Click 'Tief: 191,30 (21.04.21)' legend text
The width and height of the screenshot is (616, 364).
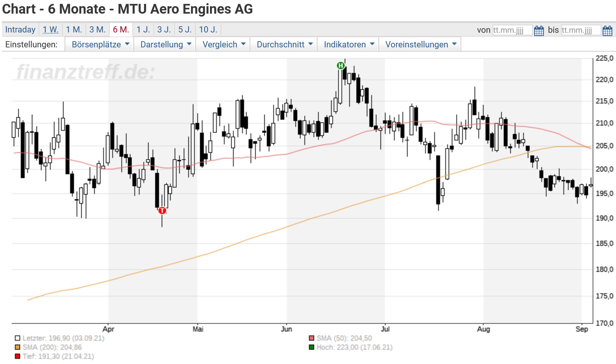pos(58,357)
